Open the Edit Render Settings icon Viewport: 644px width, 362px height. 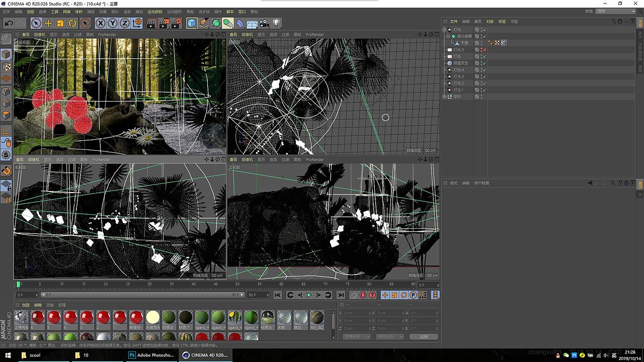176,23
